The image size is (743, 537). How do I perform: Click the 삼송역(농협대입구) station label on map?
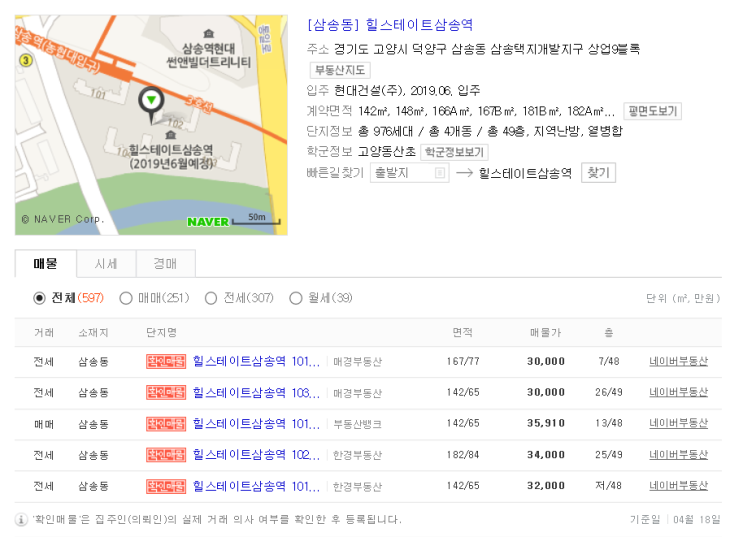[57, 50]
